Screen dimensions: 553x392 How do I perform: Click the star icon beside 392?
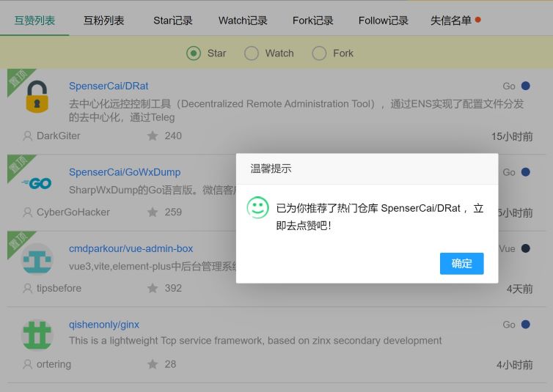153,288
